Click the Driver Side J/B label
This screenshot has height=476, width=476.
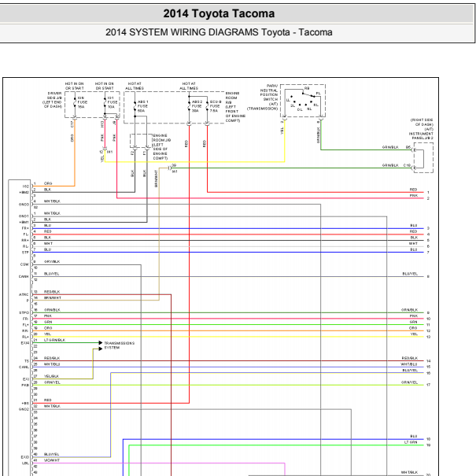54,101
